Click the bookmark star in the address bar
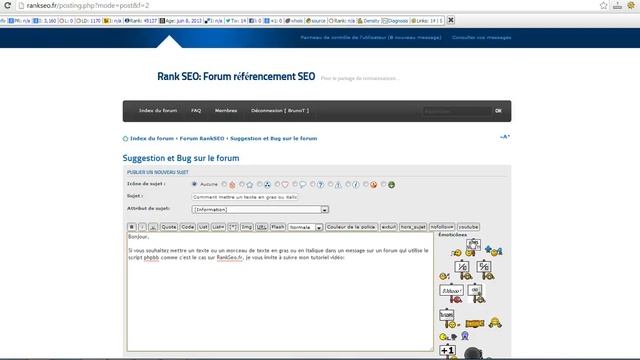 pyautogui.click(x=604, y=6)
